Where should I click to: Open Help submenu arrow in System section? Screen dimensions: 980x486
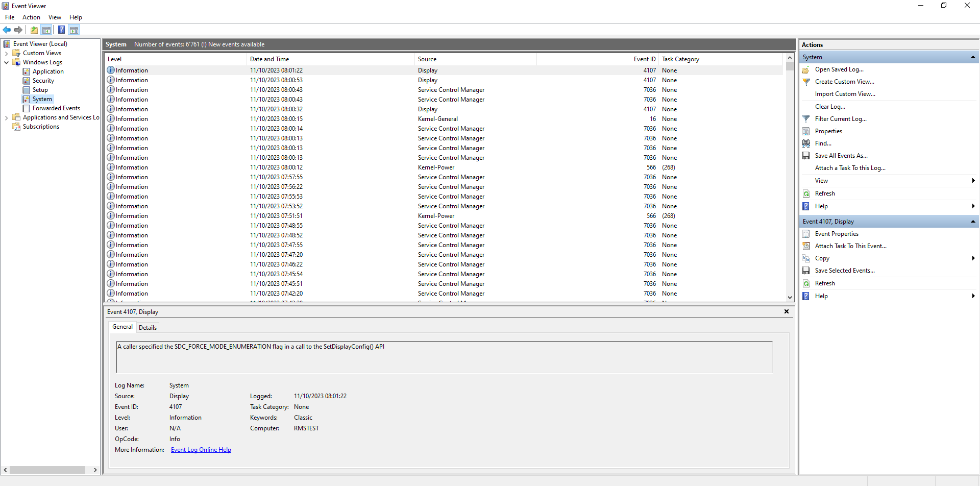[973, 206]
